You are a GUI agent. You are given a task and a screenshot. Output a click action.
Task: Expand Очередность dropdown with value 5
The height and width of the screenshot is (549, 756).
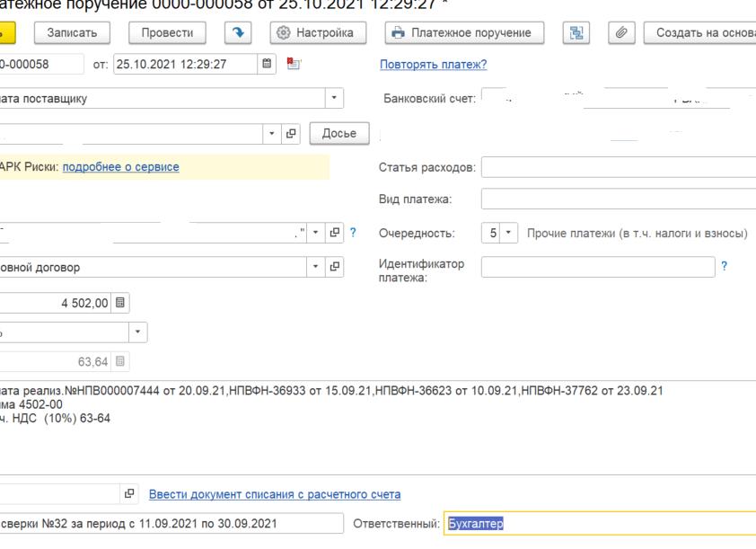(x=508, y=233)
